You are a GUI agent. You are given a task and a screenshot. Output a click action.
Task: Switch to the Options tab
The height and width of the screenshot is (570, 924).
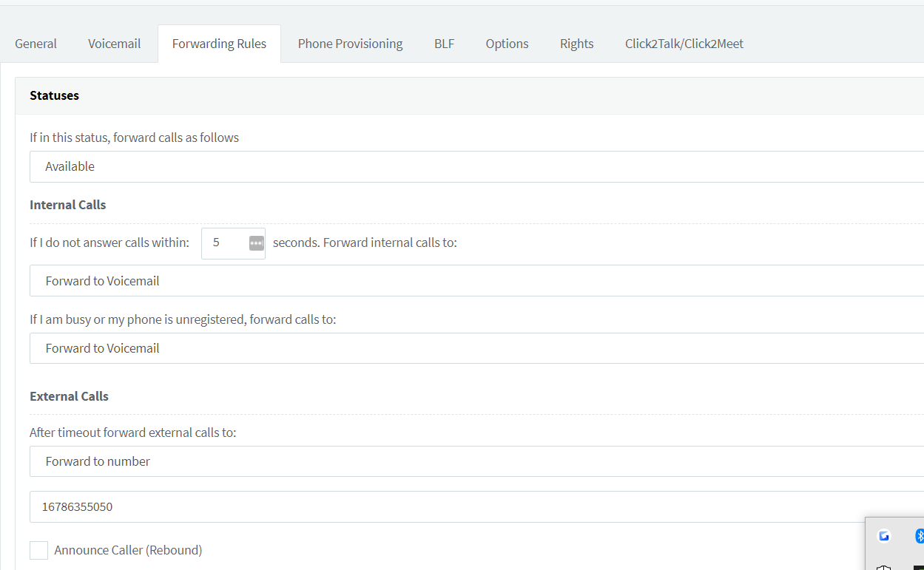[x=507, y=44]
